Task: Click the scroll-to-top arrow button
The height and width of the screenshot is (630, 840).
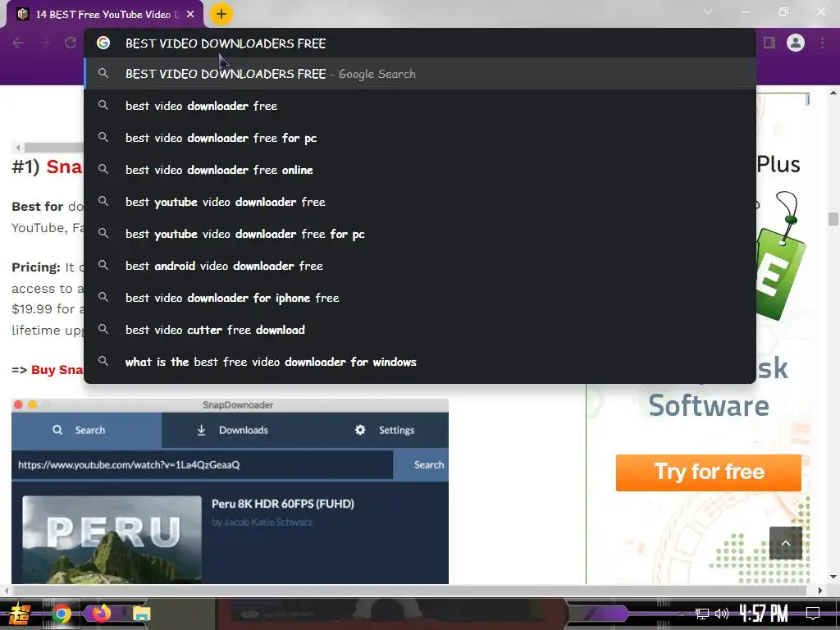Action: point(785,543)
